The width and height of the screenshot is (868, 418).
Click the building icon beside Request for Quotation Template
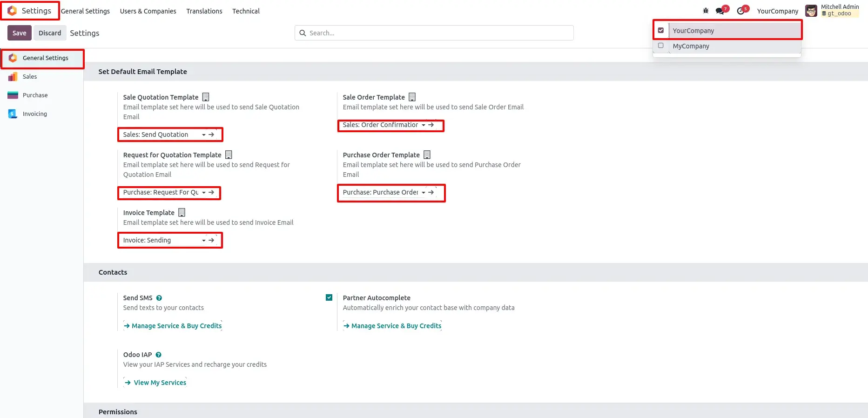229,155
